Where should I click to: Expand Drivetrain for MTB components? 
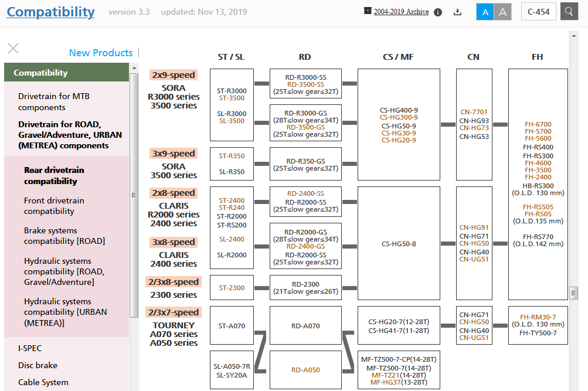(x=54, y=101)
